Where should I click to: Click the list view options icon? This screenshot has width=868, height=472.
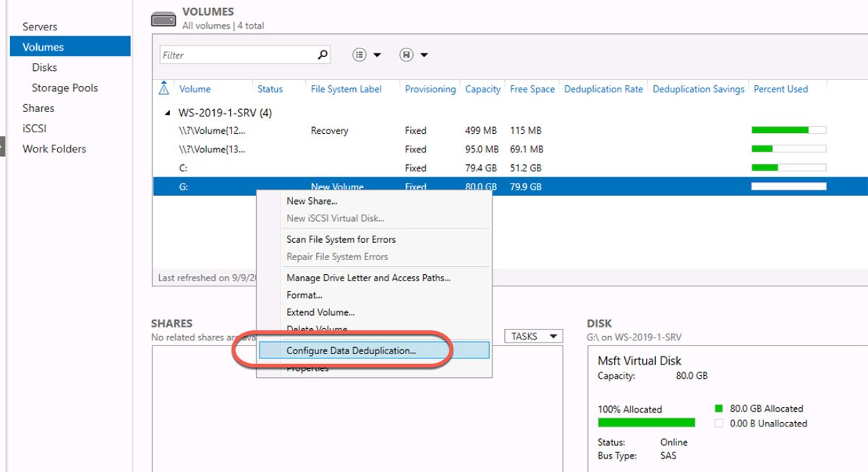pos(359,55)
